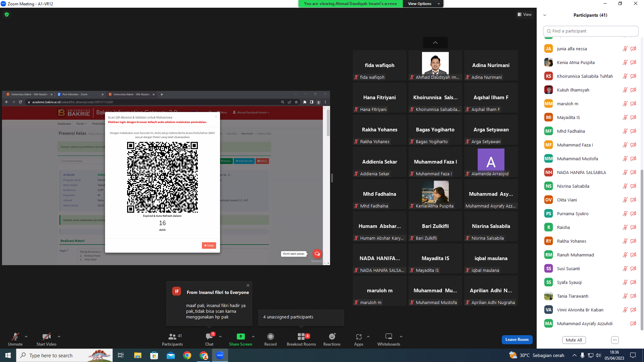The height and width of the screenshot is (362, 644).
Task: Start recording with Record button
Action: click(x=270, y=339)
